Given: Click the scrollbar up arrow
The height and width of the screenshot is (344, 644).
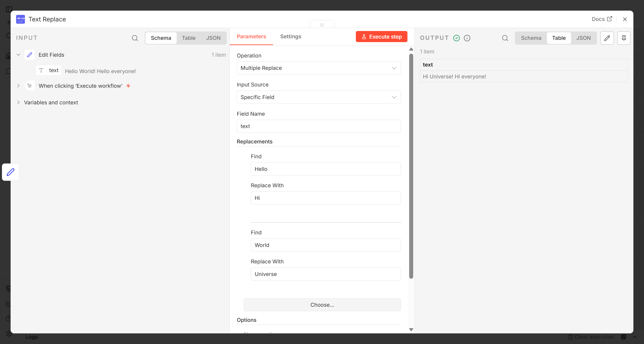Looking at the screenshot, I should tap(411, 49).
